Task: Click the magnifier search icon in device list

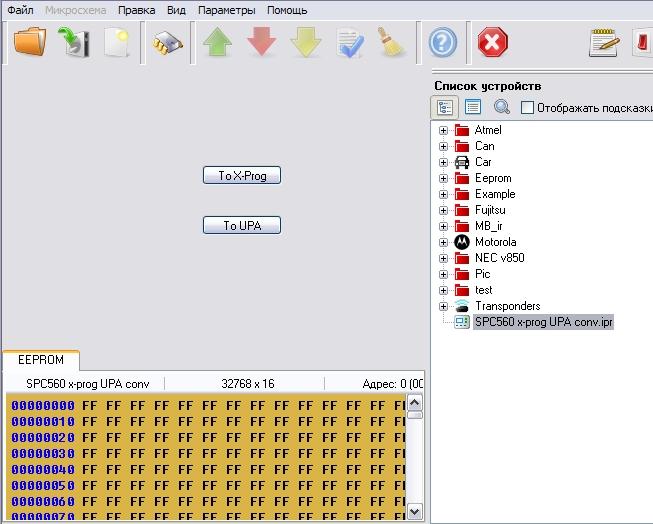Action: [x=501, y=107]
